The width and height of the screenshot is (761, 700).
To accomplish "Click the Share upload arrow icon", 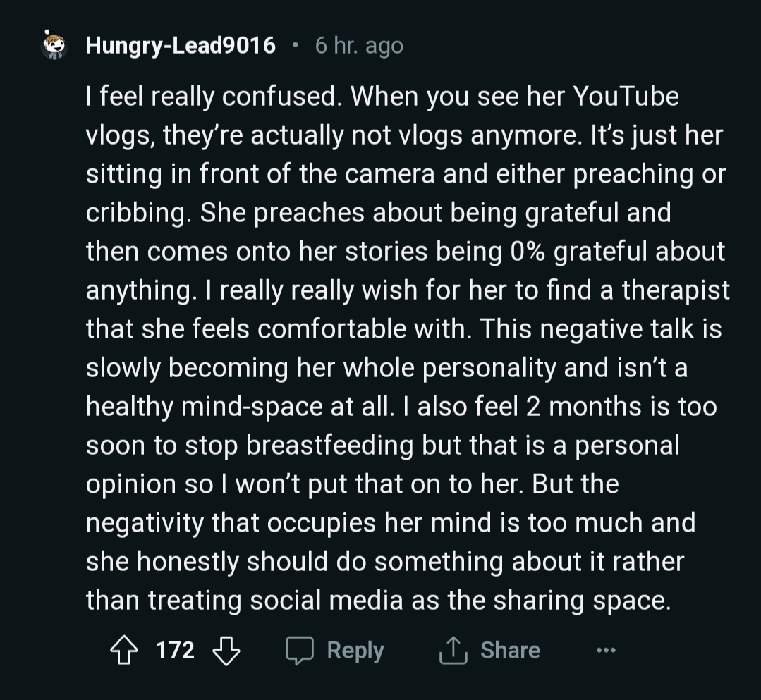I will pos(452,650).
